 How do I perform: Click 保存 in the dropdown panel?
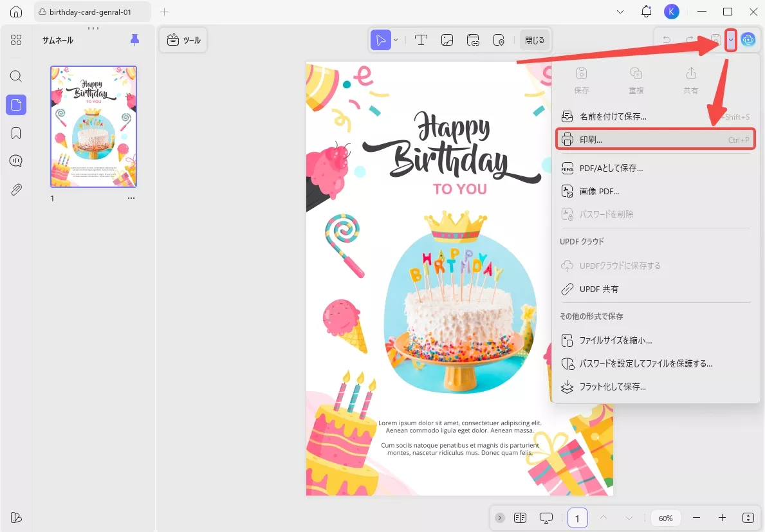(x=582, y=80)
